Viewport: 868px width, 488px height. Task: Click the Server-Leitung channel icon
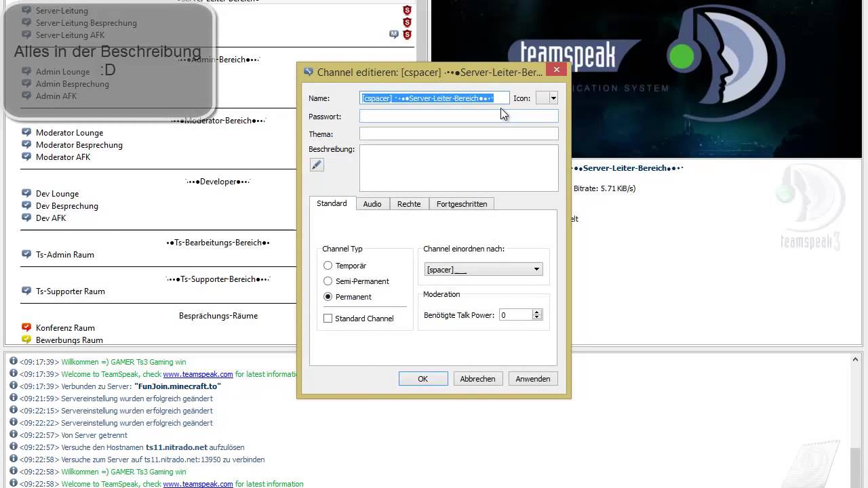[x=26, y=10]
